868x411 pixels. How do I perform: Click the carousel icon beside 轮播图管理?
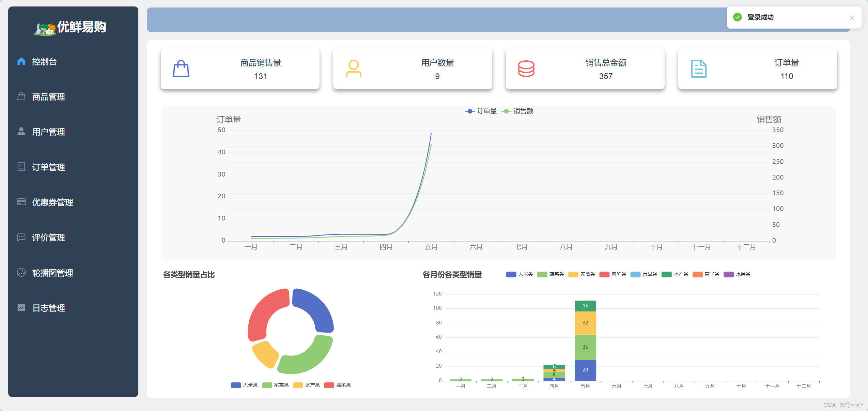point(21,273)
